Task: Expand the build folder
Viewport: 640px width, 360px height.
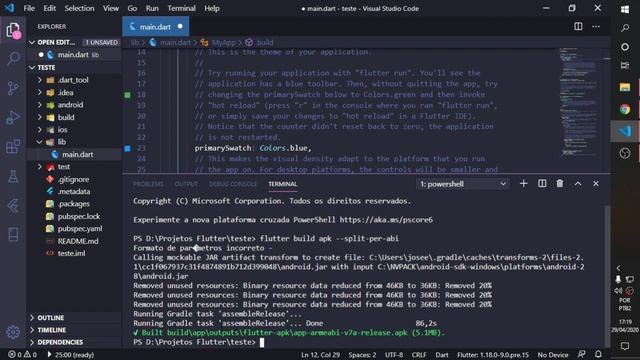Action: 40,118
